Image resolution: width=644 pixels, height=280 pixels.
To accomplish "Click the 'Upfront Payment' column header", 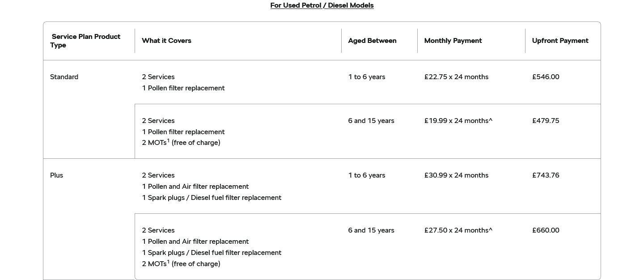I will (560, 41).
